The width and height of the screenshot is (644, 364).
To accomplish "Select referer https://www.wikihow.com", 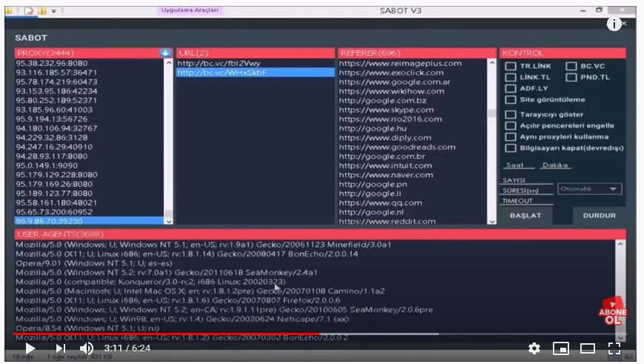I will coord(412,91).
